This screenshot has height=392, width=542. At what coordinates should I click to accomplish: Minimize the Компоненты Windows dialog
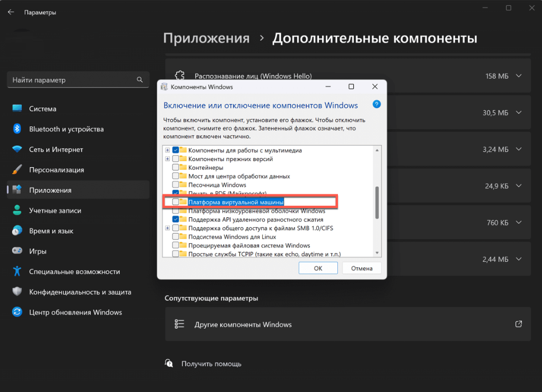(328, 87)
